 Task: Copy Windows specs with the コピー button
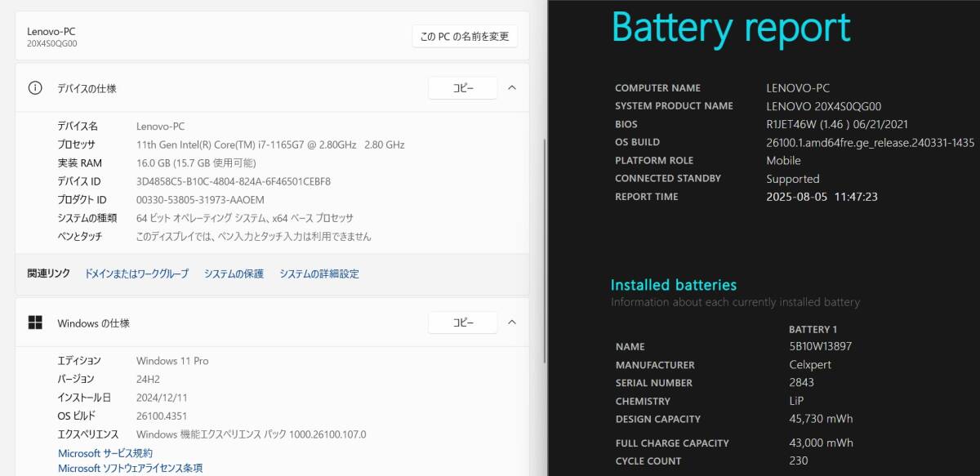click(462, 323)
